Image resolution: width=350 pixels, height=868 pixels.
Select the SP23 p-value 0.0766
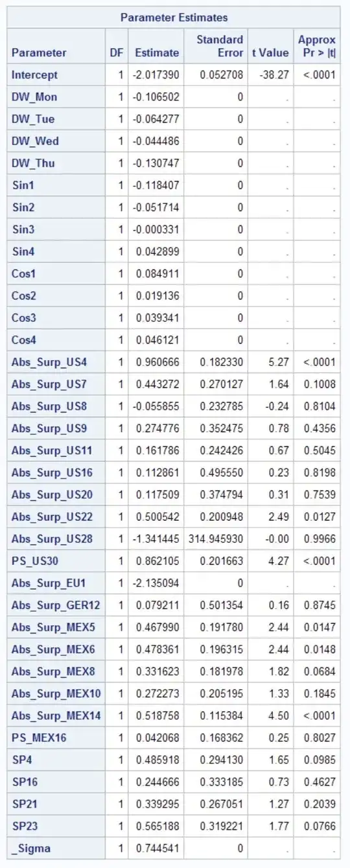click(x=320, y=826)
